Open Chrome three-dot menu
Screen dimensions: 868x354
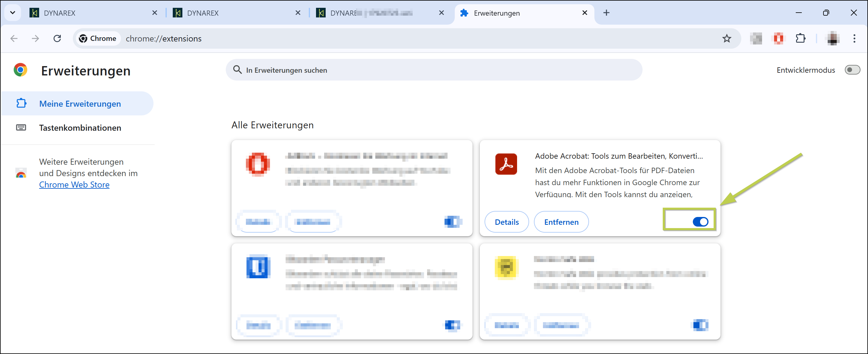point(854,38)
